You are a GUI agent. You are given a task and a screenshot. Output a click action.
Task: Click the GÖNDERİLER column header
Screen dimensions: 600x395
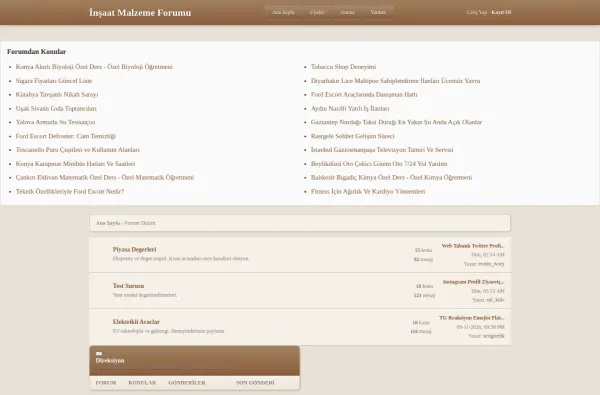click(187, 383)
